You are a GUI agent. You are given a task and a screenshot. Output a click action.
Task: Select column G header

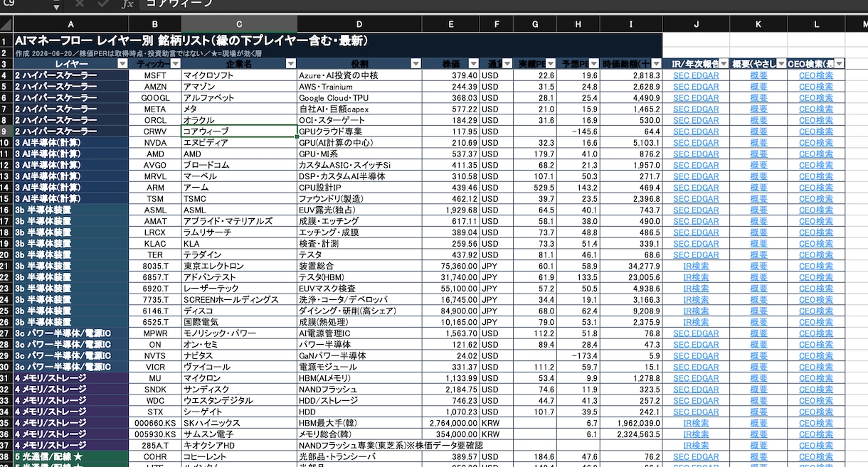click(x=534, y=24)
